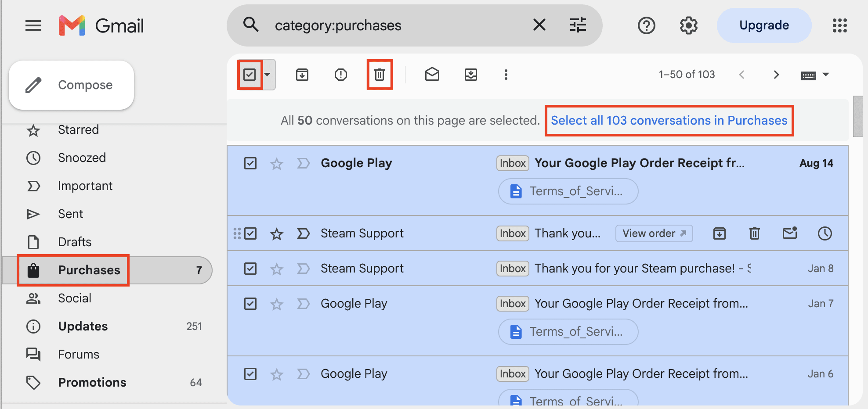Open the search options filter icon
This screenshot has width=868, height=409.
pyautogui.click(x=578, y=25)
